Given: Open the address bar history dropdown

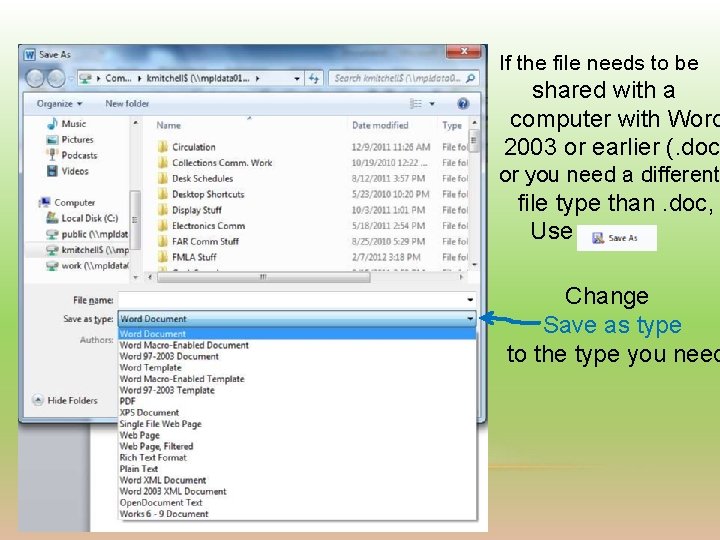Looking at the screenshot, I should point(297,79).
